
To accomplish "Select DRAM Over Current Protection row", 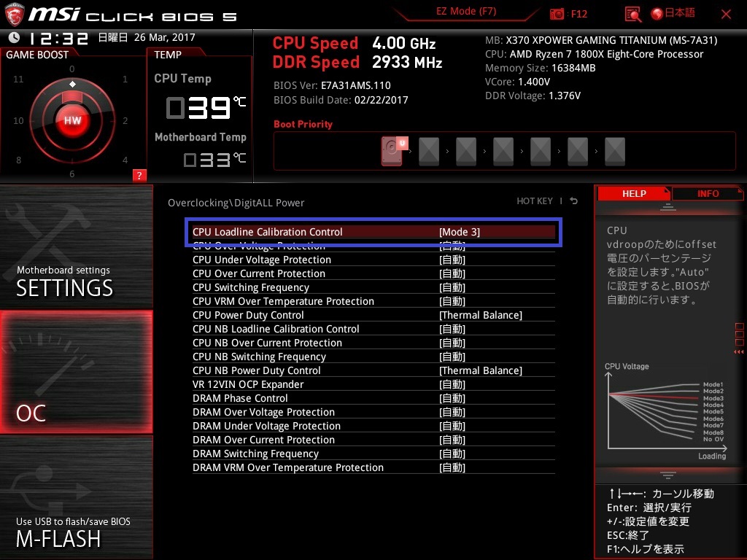I will (373, 440).
